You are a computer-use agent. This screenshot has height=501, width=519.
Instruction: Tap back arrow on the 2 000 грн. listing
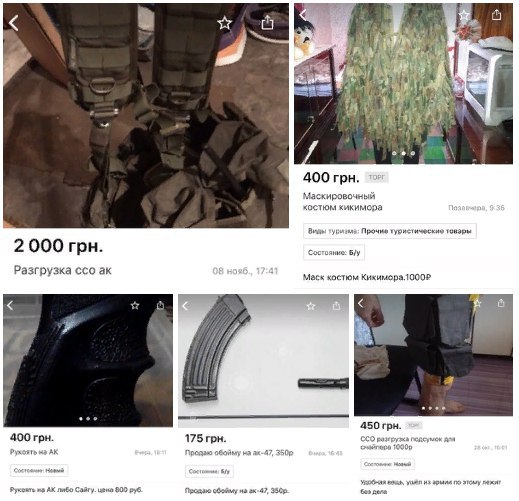click(x=13, y=23)
